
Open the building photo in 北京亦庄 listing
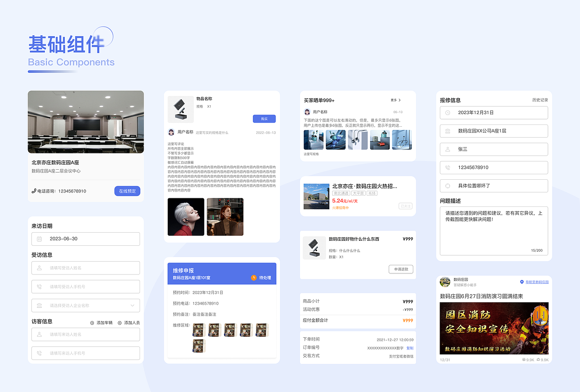coord(316,196)
